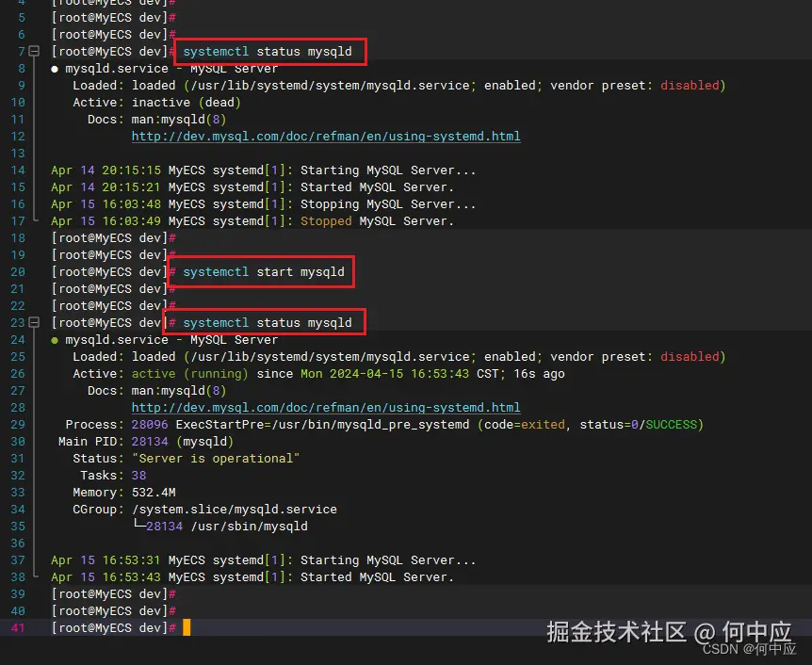Click the '/usr/sbin/mysqld' path text

point(249,527)
